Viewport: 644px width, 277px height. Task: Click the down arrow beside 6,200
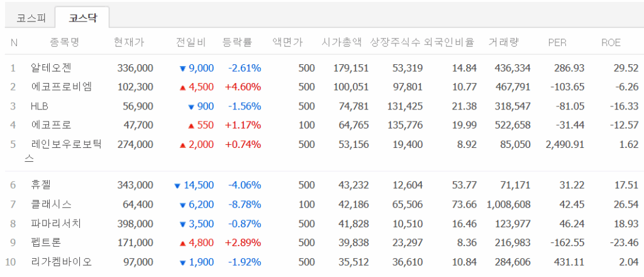pyautogui.click(x=183, y=205)
